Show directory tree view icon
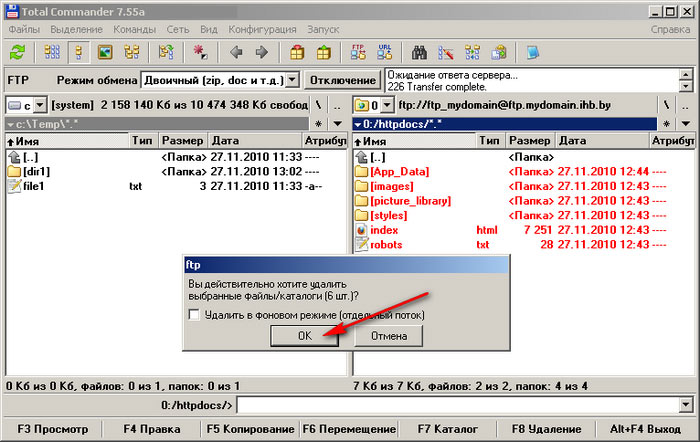 point(132,53)
